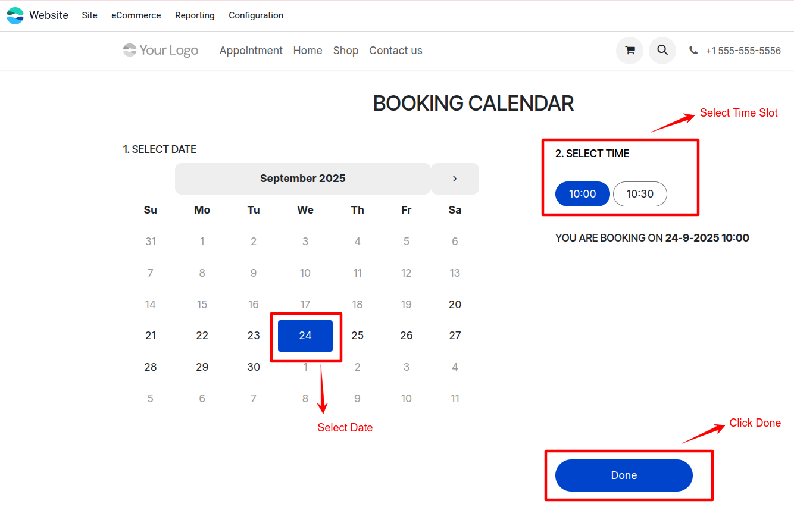Screen dimensions: 794x532
Task: Open the Reporting menu
Action: (195, 15)
